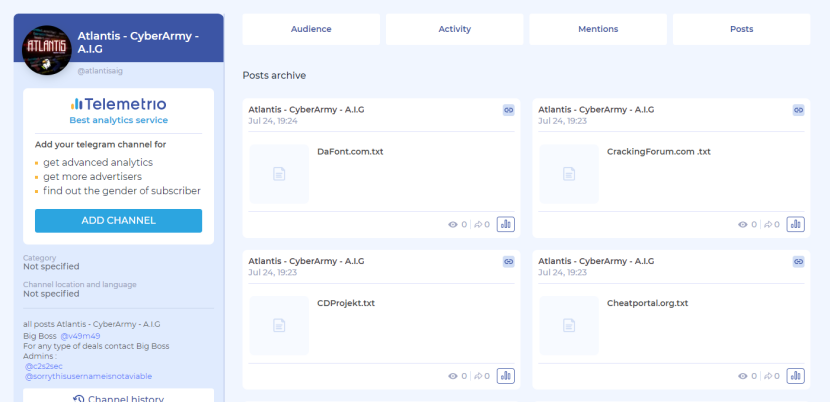830x402 pixels.
Task: Open the Audience tab
Action: click(x=311, y=29)
